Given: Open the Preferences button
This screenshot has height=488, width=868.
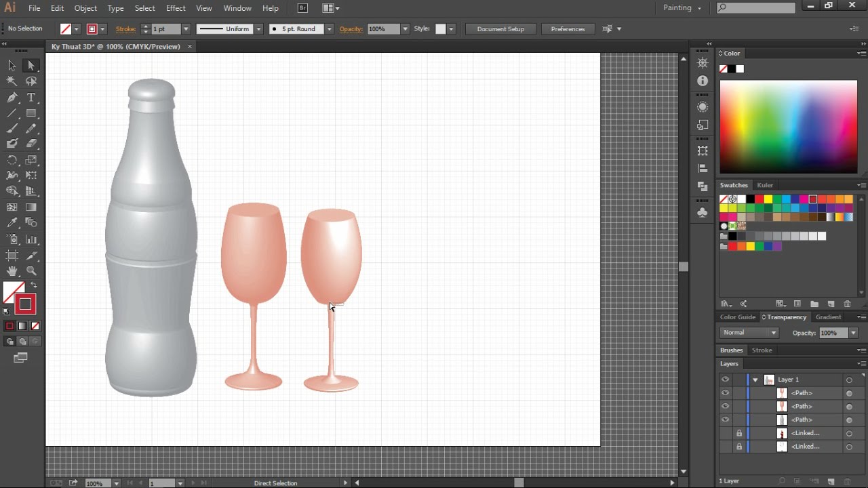Looking at the screenshot, I should (x=568, y=29).
